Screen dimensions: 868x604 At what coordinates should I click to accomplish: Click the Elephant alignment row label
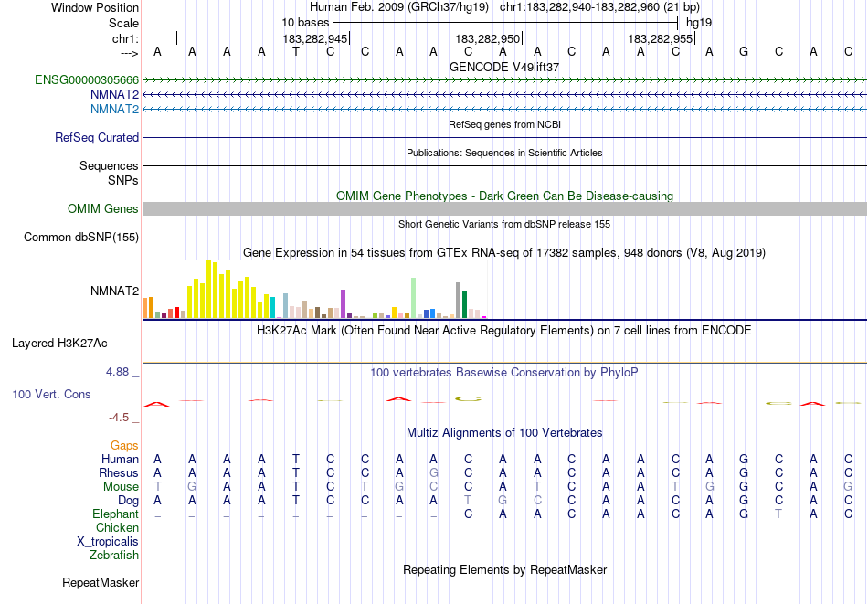[x=116, y=514]
